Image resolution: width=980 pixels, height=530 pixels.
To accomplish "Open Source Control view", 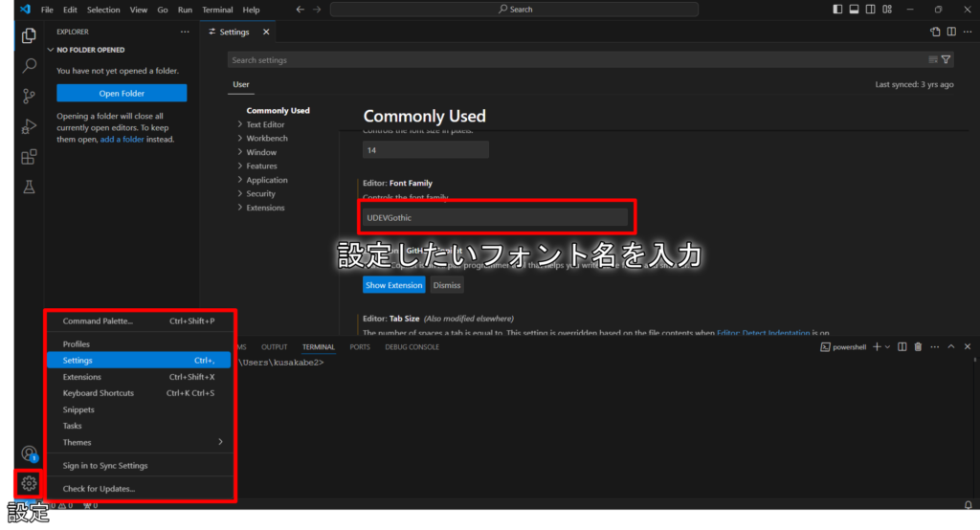I will point(29,96).
